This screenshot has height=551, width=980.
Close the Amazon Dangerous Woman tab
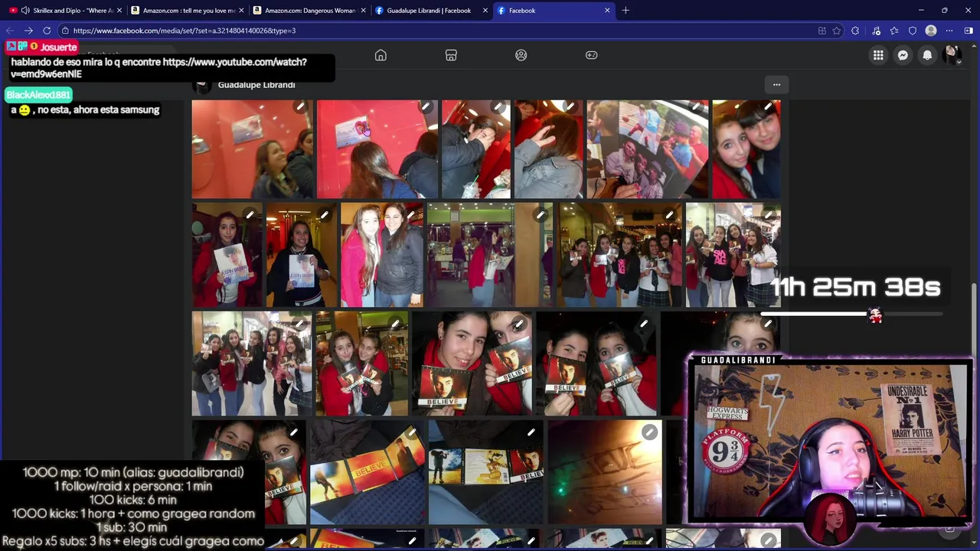(363, 11)
